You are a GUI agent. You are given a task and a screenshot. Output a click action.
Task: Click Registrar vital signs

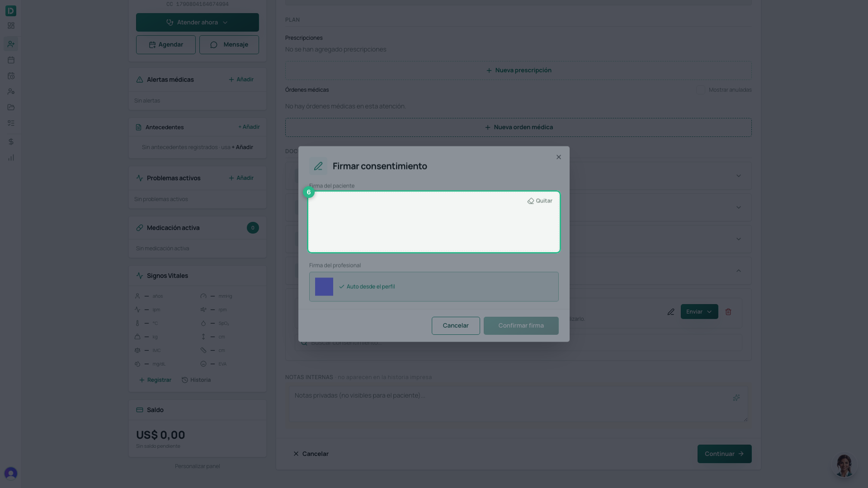155,380
